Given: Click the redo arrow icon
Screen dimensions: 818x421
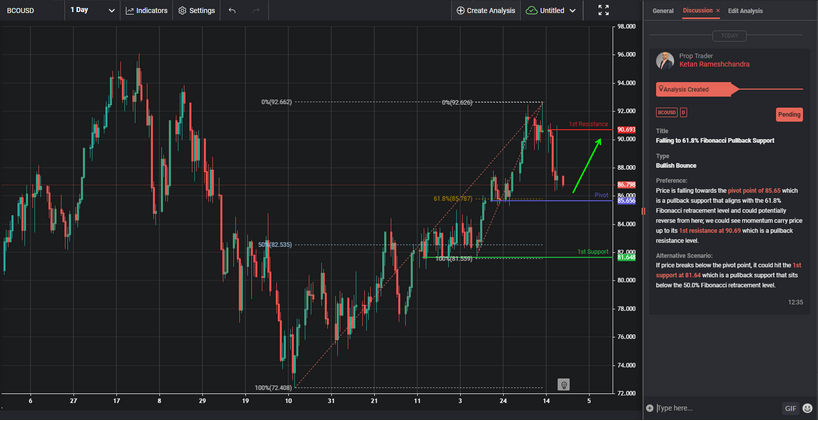Looking at the screenshot, I should (x=256, y=10).
